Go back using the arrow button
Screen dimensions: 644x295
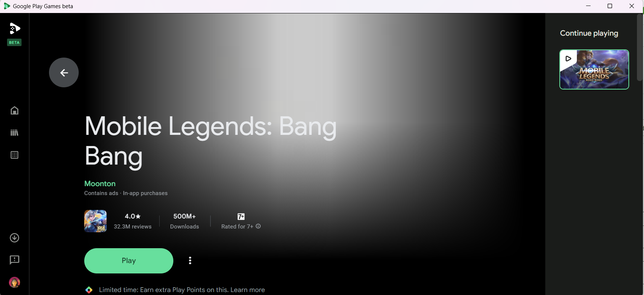(64, 72)
